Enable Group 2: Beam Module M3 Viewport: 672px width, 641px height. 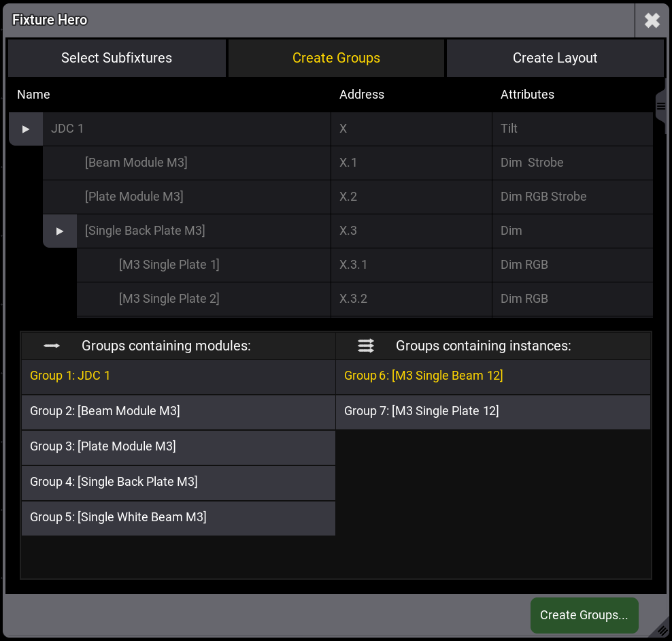pos(178,412)
